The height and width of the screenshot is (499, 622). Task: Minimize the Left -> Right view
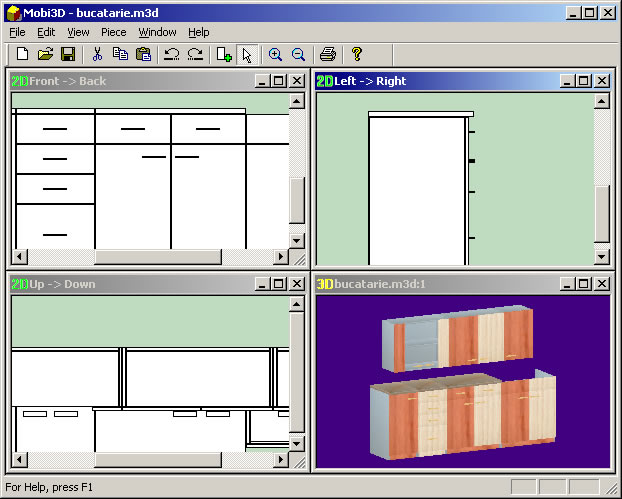pos(567,81)
